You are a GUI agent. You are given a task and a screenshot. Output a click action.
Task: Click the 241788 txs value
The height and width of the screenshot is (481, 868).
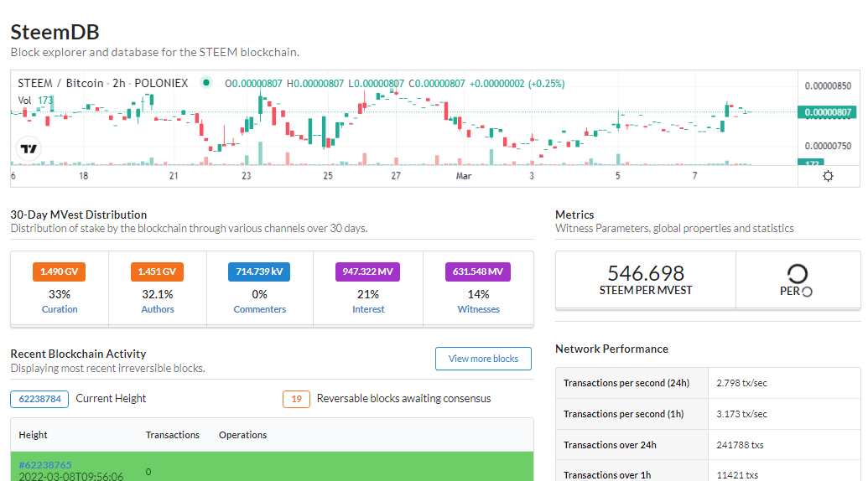[x=741, y=444]
